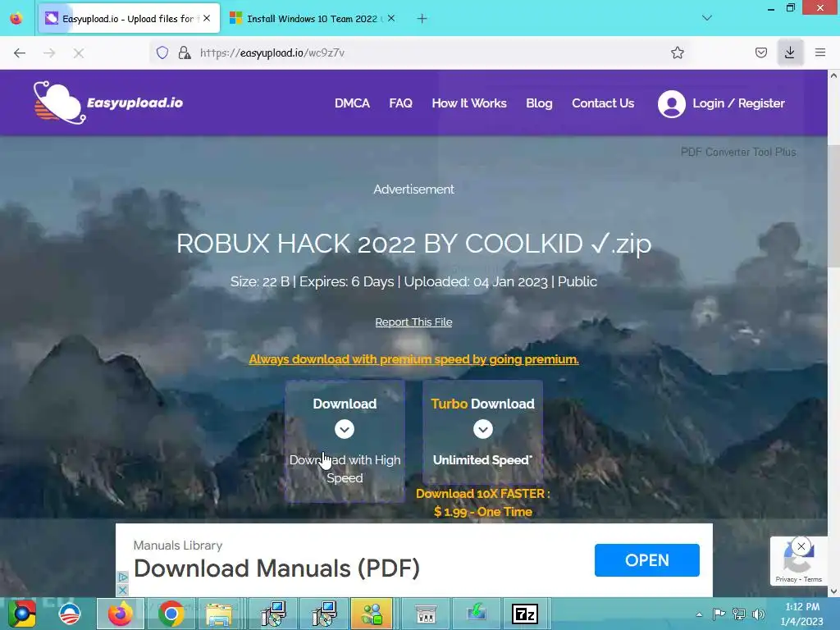Open the FAQ page
Screen dimensions: 840x630
tap(400, 103)
